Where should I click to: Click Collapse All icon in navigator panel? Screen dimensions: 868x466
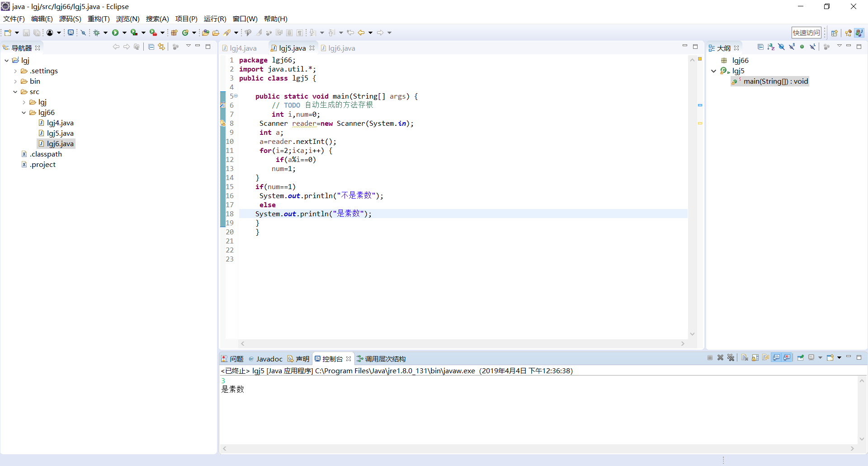pyautogui.click(x=151, y=47)
